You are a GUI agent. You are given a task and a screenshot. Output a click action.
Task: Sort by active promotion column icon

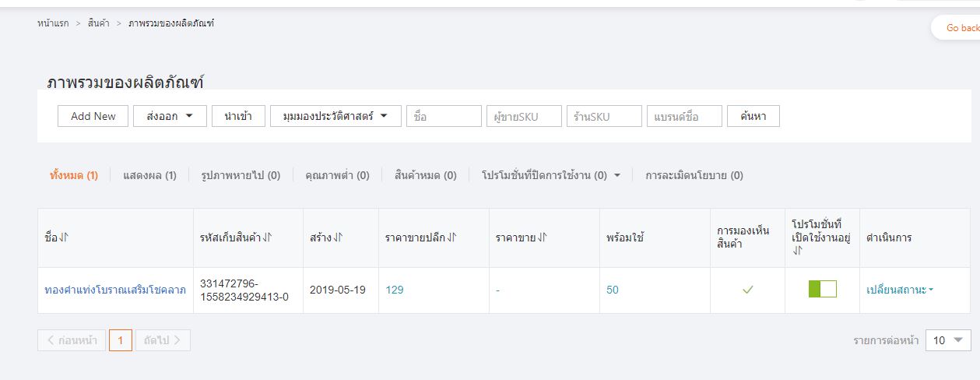(797, 251)
